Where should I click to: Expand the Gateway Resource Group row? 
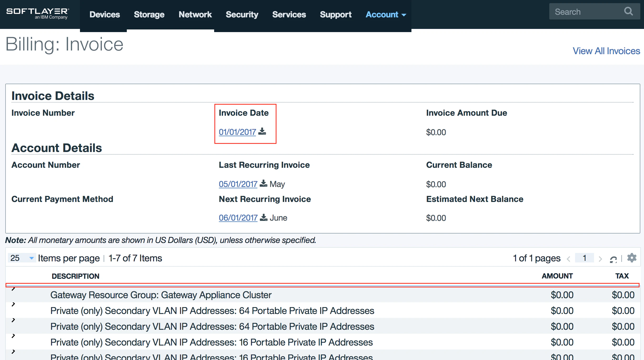pos(13,289)
